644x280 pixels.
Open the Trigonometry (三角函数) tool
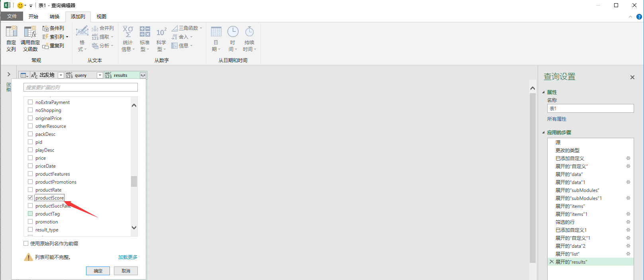tap(187, 28)
